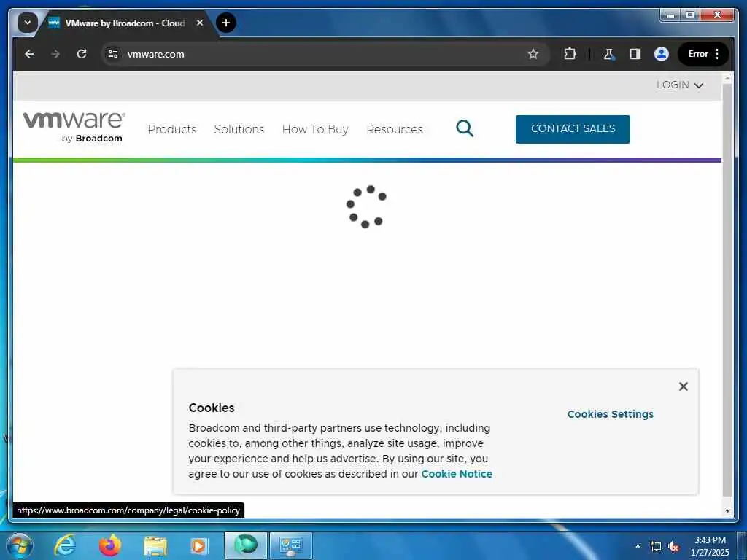Open the Solutions menu
This screenshot has height=560, width=747.
click(x=239, y=129)
